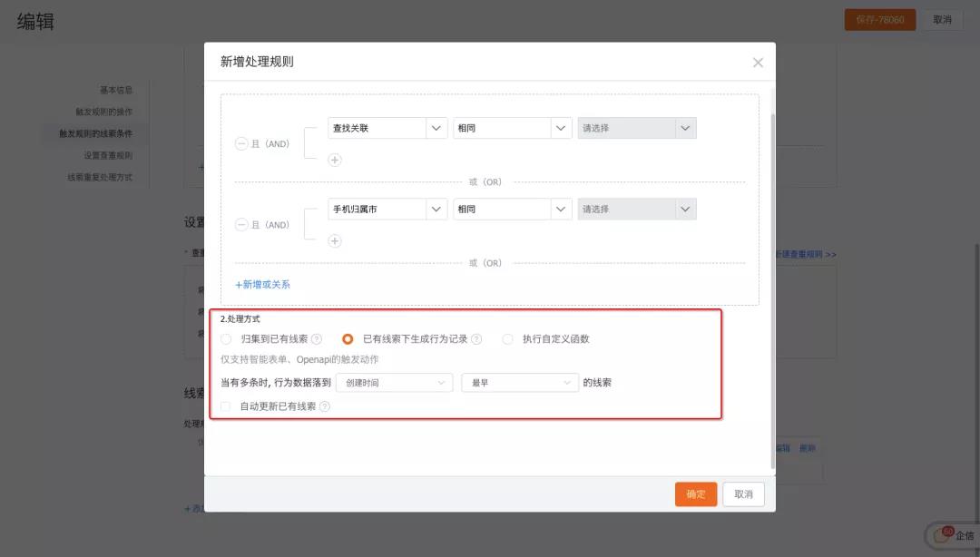Add a condition under 查找关联 with plus icon
The image size is (980, 557).
335,160
